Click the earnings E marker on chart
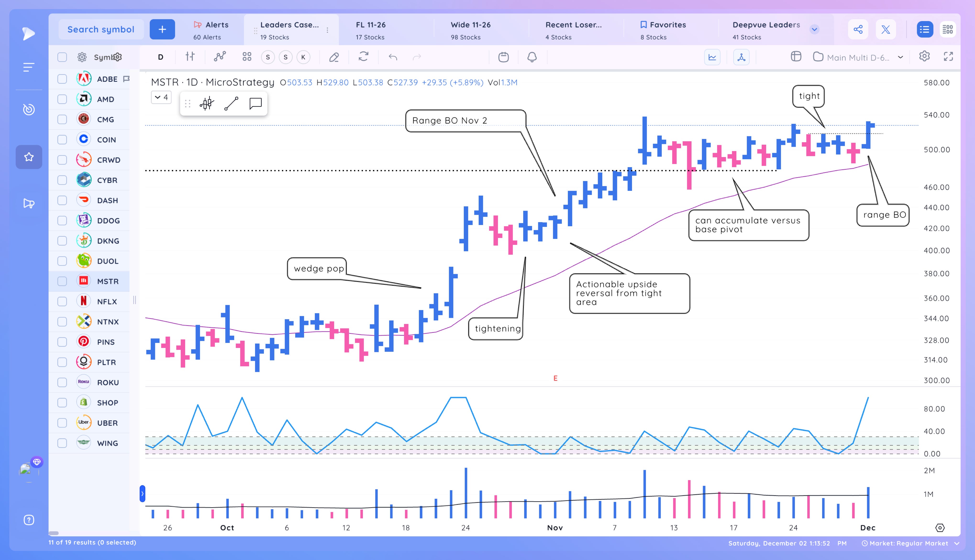Viewport: 975px width, 560px height. [x=555, y=379]
